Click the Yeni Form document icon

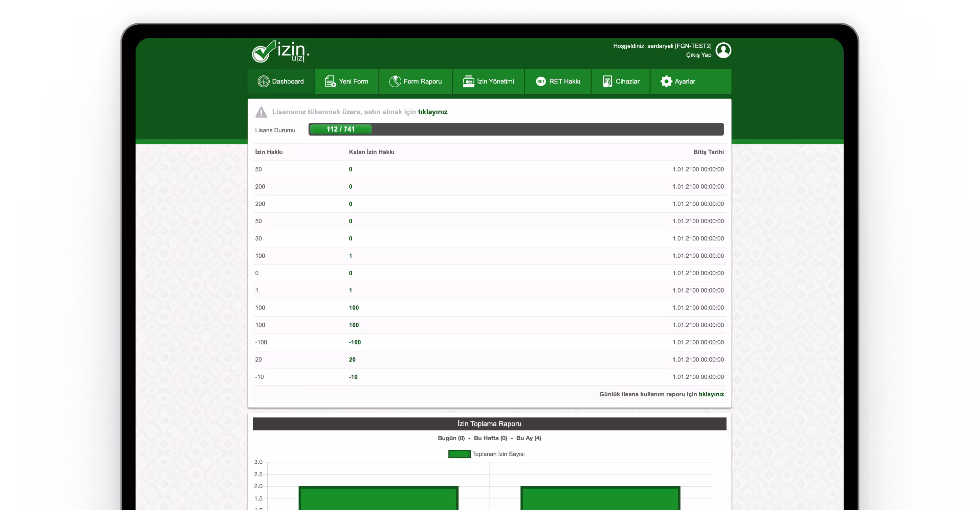[330, 82]
